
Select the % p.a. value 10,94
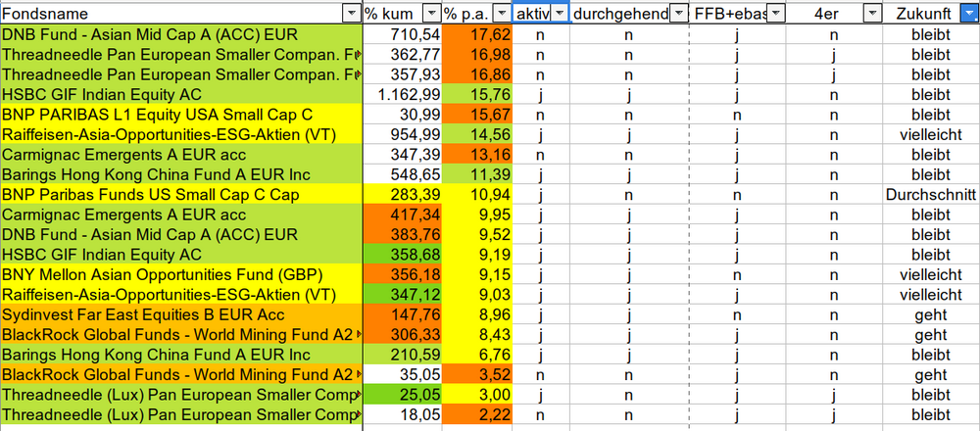(x=477, y=195)
